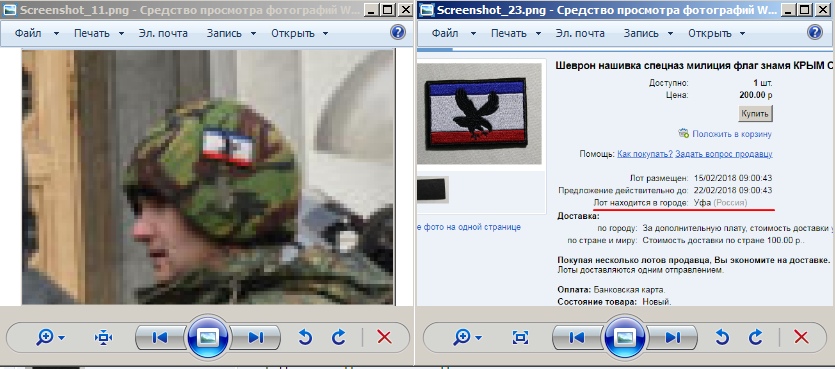835x369 pixels.
Task: Open the Как покупать? link
Action: pos(645,154)
